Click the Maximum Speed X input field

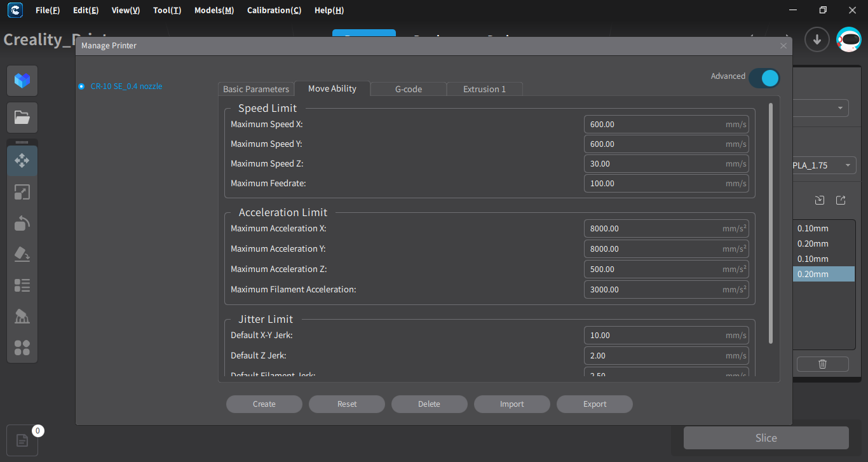pos(667,125)
